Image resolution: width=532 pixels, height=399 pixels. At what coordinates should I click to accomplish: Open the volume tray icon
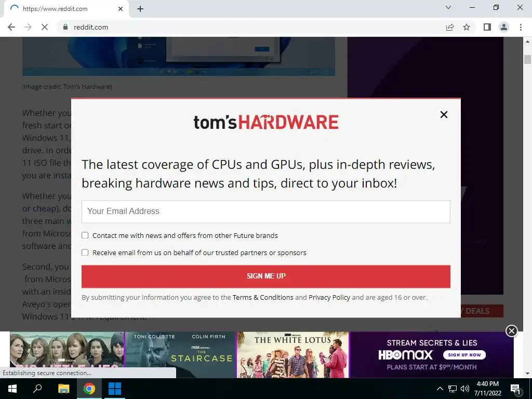click(465, 389)
